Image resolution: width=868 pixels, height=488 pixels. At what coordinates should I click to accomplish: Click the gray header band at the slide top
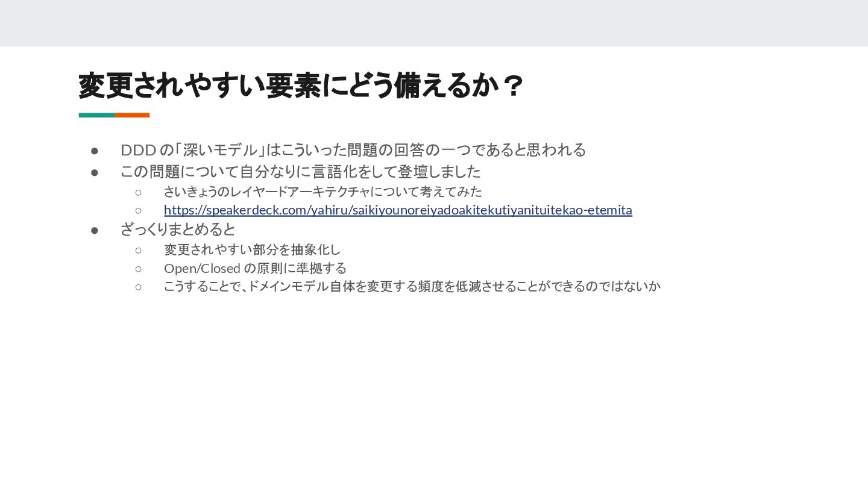coord(434,23)
